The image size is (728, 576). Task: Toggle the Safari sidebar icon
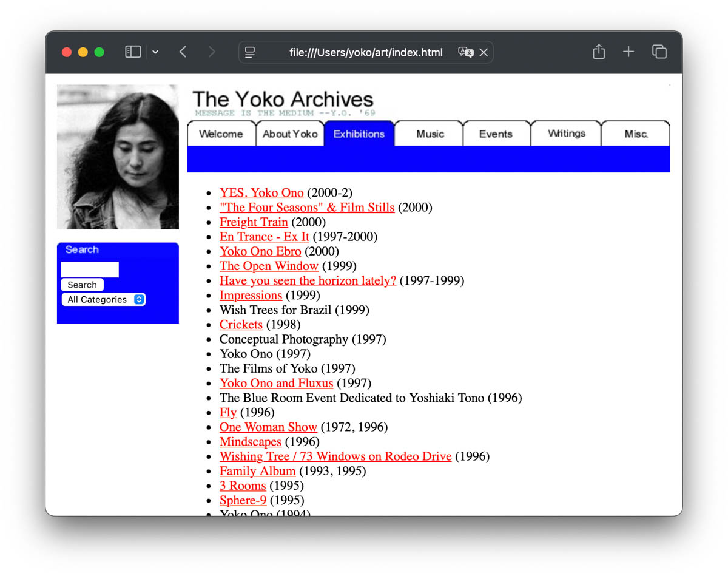point(133,52)
